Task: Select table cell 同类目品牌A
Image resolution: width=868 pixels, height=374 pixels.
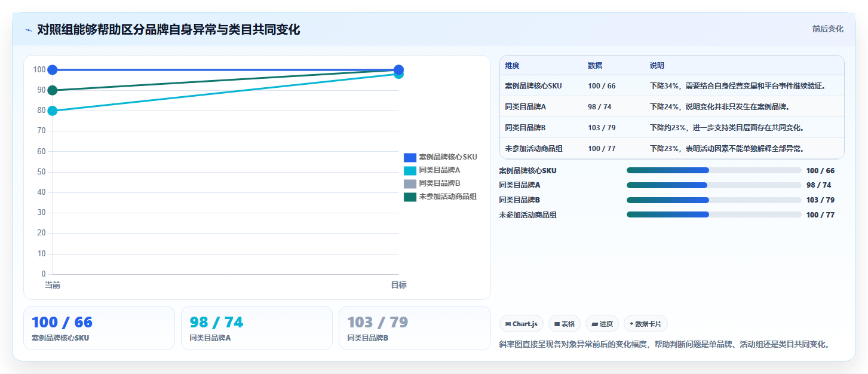Action: coord(525,107)
